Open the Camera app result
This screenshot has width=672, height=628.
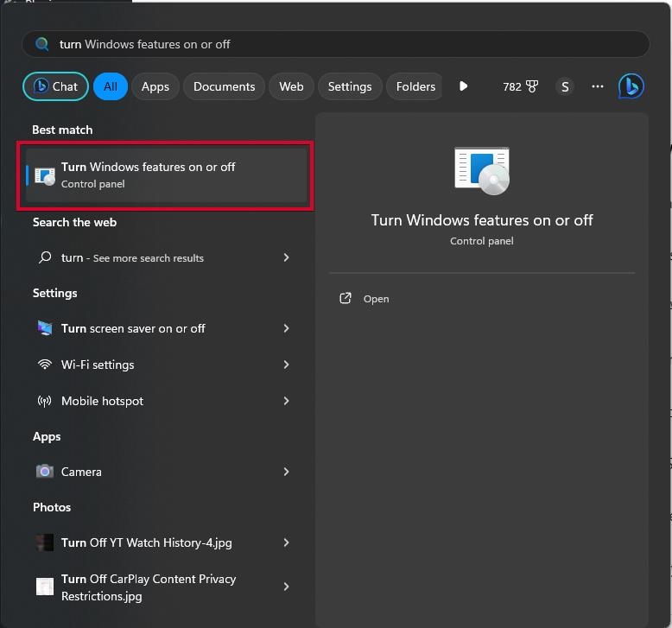click(x=81, y=472)
